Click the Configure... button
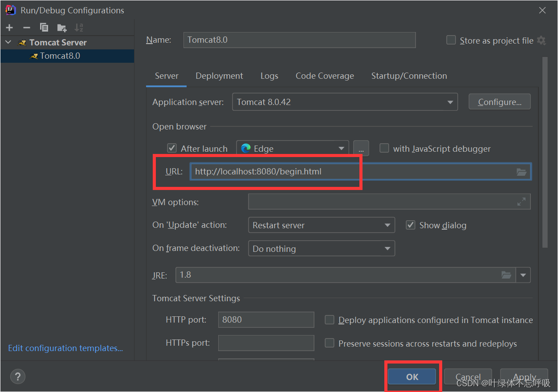 click(x=500, y=102)
